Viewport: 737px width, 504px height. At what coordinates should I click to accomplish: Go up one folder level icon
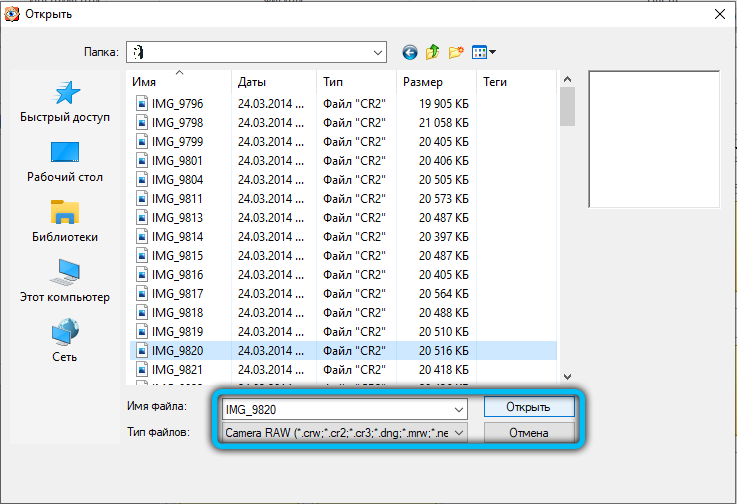coord(433,52)
